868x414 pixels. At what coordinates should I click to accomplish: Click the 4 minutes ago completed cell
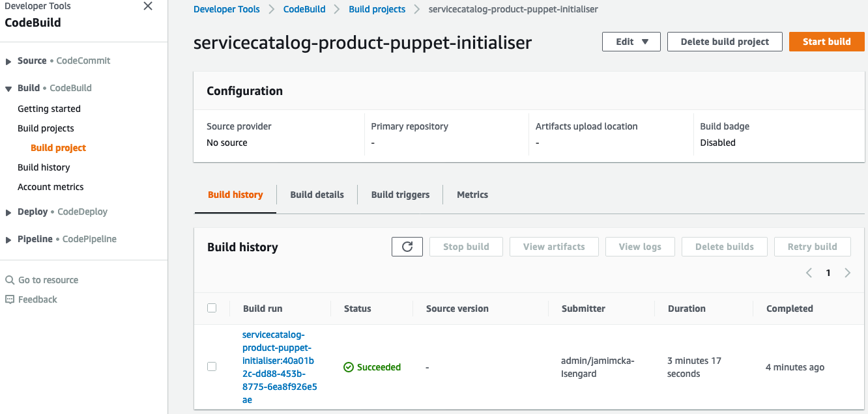[x=795, y=367]
